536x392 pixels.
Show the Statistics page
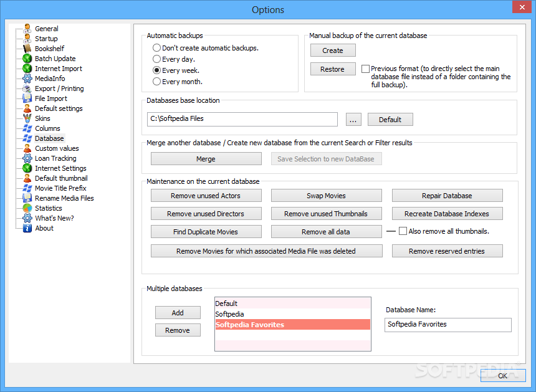pyautogui.click(x=48, y=208)
